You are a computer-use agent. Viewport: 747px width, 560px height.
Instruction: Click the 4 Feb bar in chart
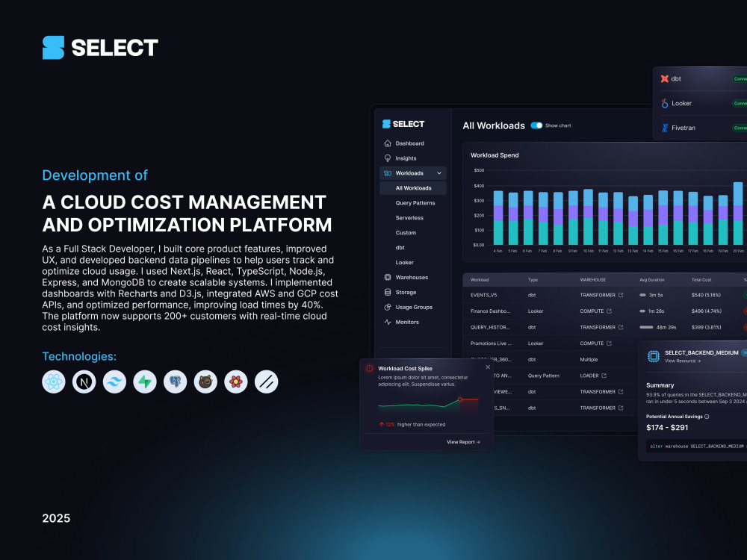[498, 217]
